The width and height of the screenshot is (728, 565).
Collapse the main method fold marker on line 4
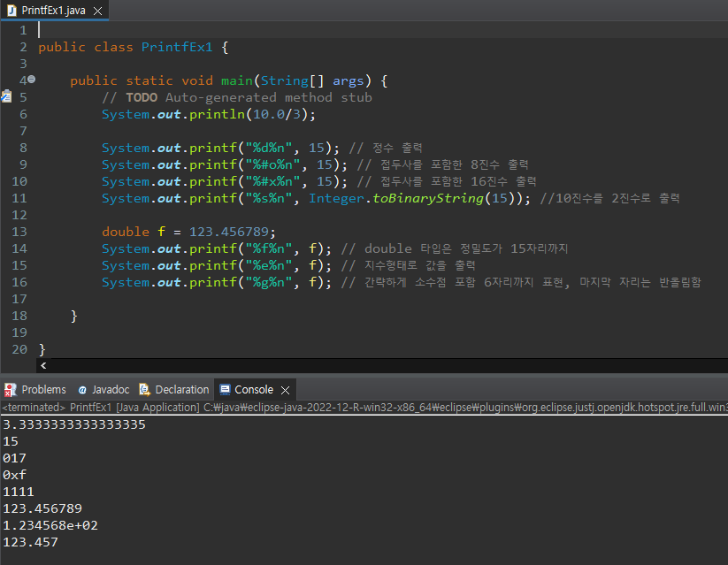pos(30,80)
